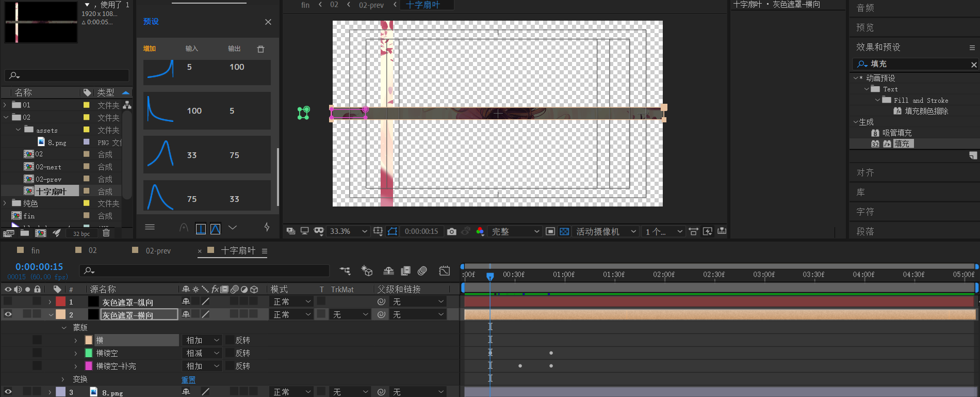
Task: Toggle the region of interest button
Action: click(550, 231)
